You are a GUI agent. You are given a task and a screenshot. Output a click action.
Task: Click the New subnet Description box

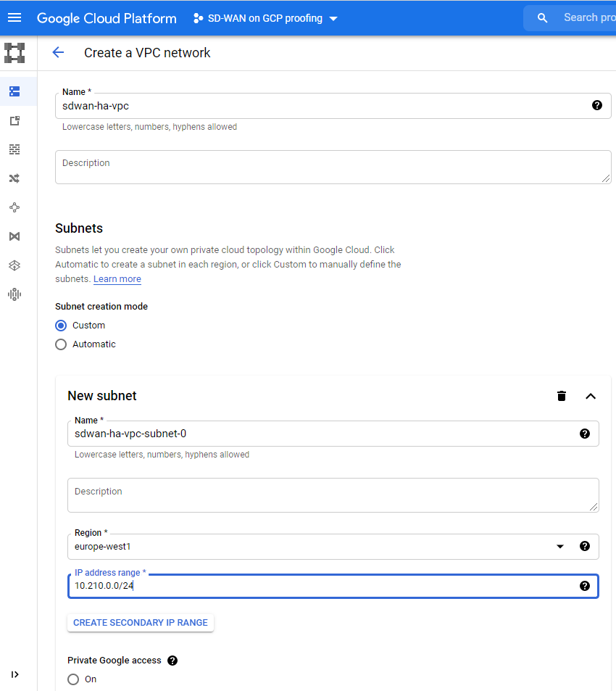coord(333,495)
